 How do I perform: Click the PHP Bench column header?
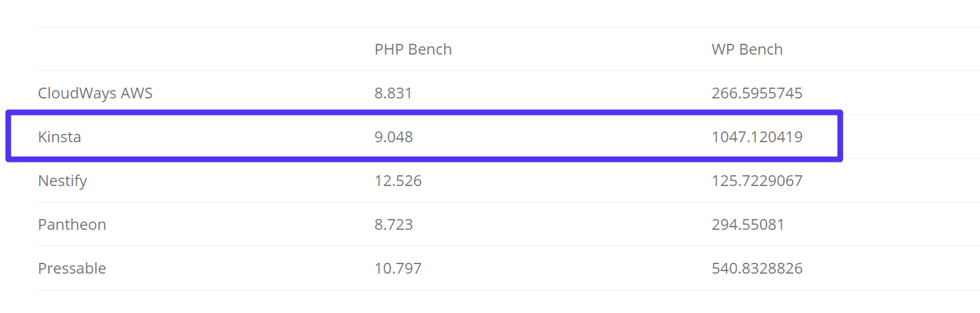[x=413, y=50]
